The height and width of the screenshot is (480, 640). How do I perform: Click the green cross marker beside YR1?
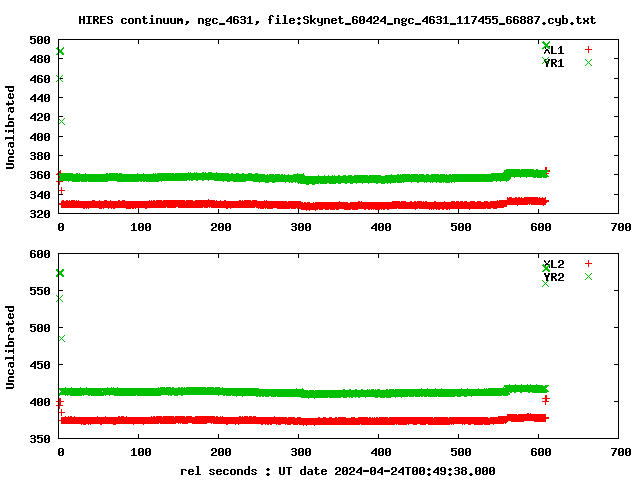point(588,62)
